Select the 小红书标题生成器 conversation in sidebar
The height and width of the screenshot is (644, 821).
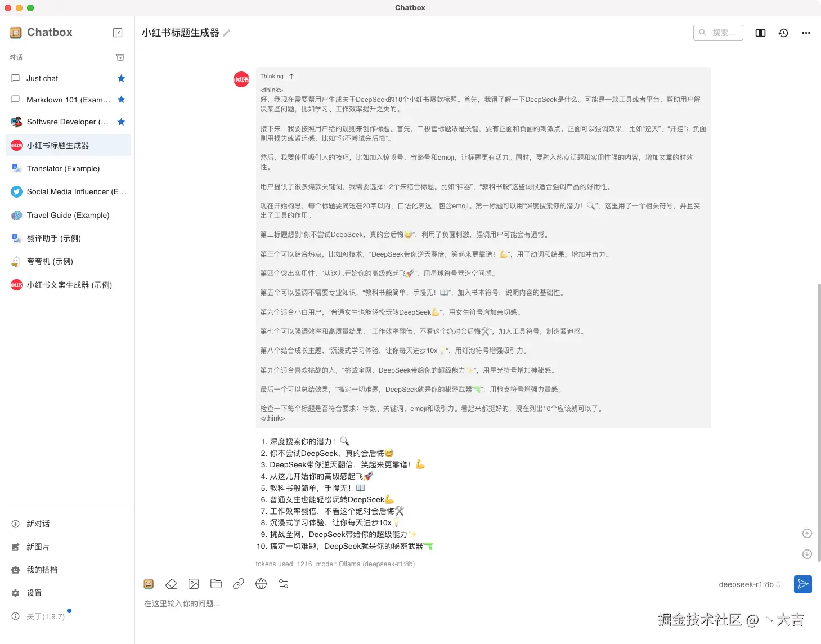(68, 145)
